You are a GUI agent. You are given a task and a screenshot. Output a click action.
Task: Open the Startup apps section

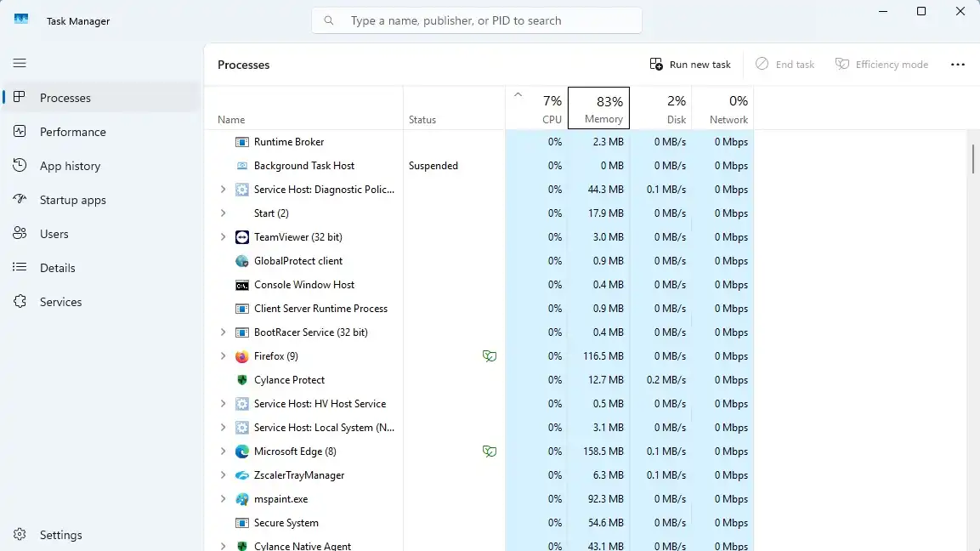click(x=19, y=200)
